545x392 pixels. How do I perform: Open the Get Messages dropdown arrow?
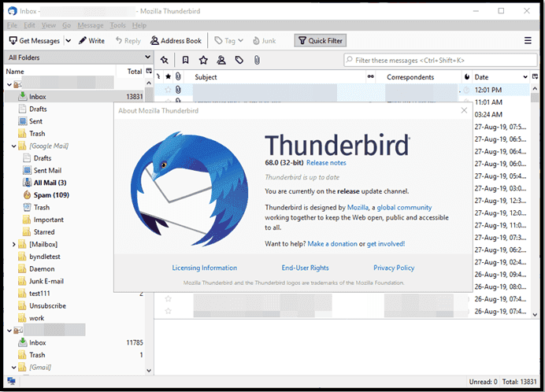tap(68, 41)
